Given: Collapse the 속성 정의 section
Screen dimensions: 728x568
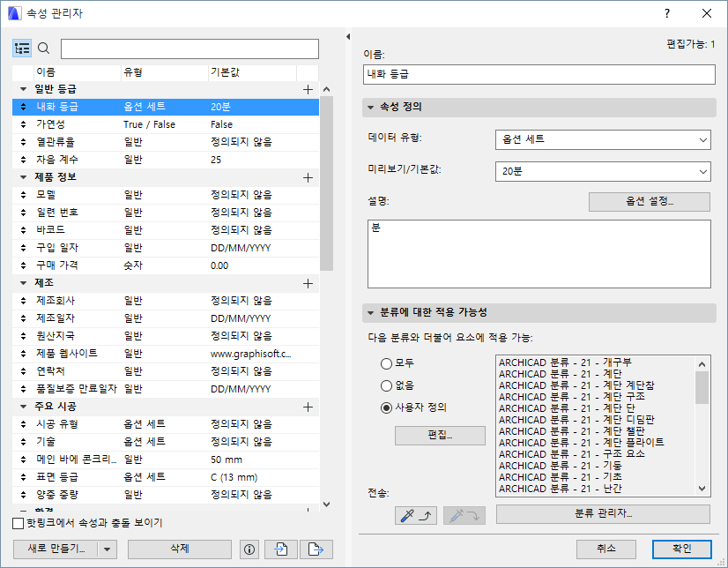Looking at the screenshot, I should point(370,108).
